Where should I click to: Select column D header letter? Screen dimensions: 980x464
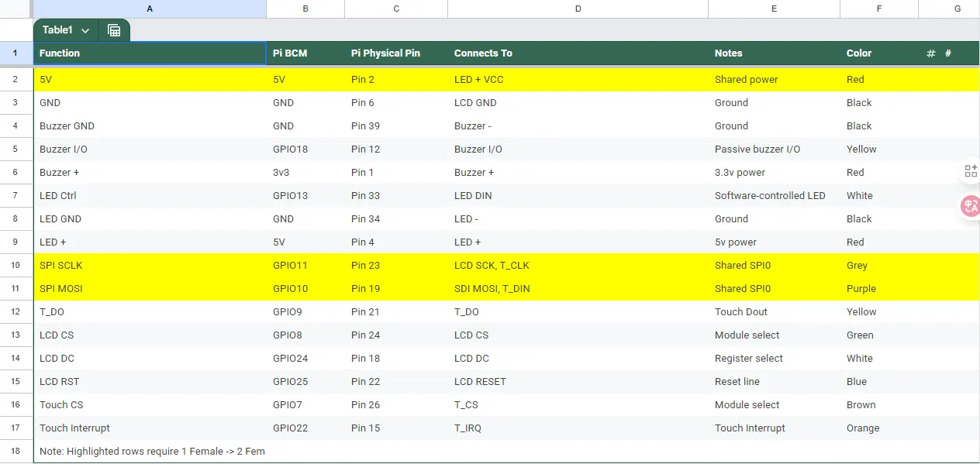[x=578, y=9]
